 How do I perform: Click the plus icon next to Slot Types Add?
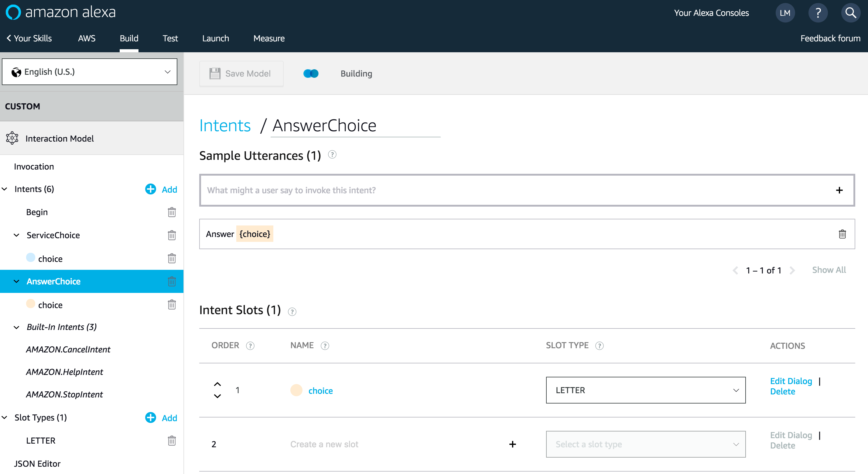(x=150, y=417)
